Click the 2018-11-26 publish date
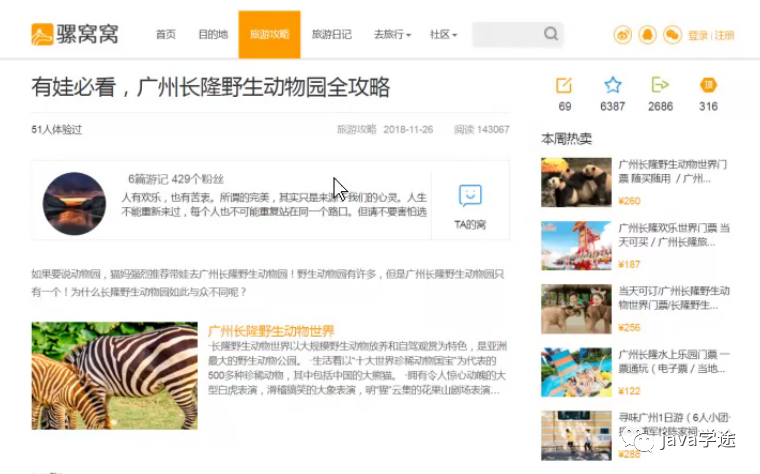Screen dimensions: 760x474 408,129
